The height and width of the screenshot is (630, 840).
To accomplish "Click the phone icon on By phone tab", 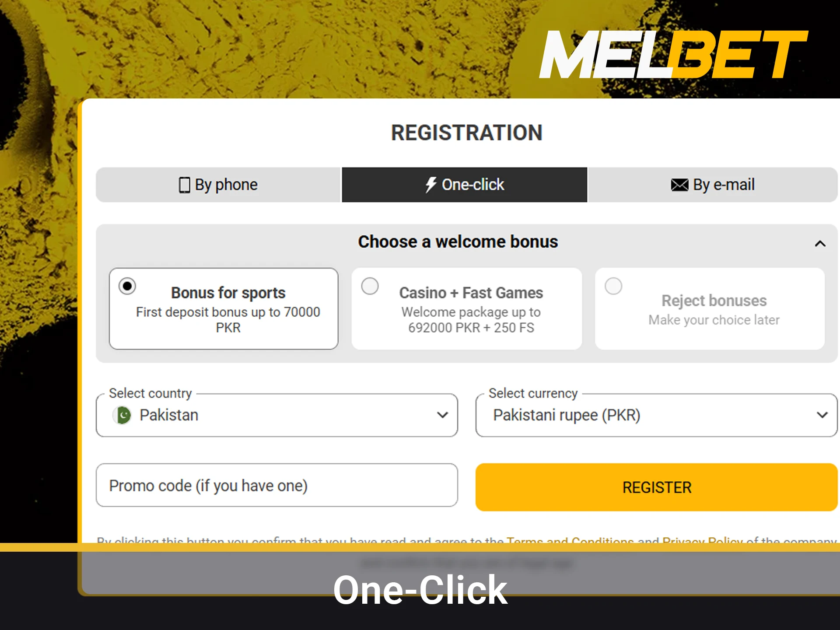I will pyautogui.click(x=185, y=185).
